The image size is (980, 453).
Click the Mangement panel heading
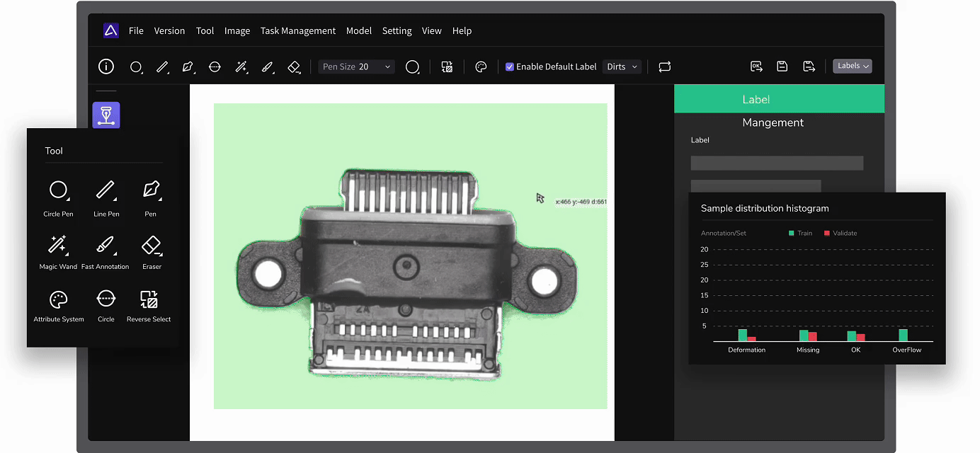click(x=773, y=122)
